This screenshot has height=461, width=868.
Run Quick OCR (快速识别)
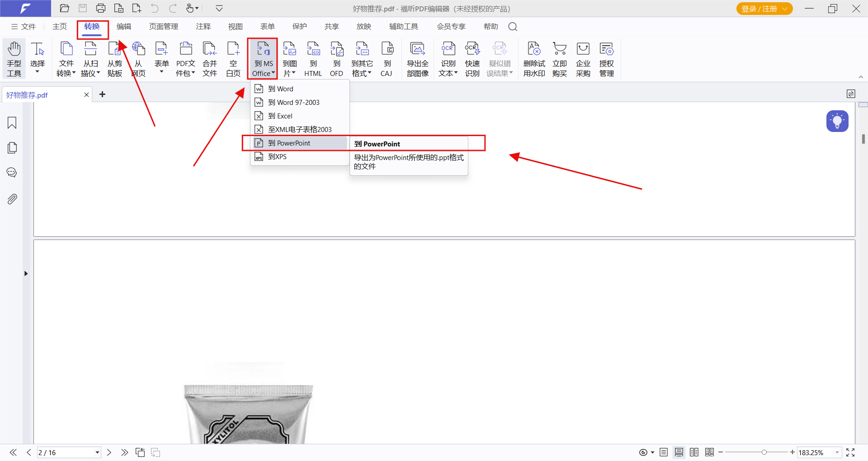[x=472, y=59]
